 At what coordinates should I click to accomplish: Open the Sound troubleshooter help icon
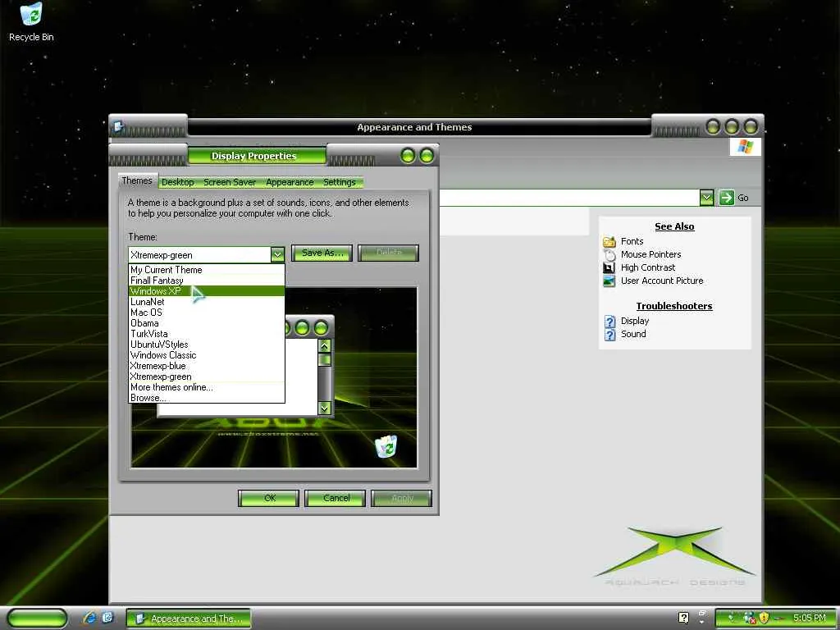click(609, 335)
